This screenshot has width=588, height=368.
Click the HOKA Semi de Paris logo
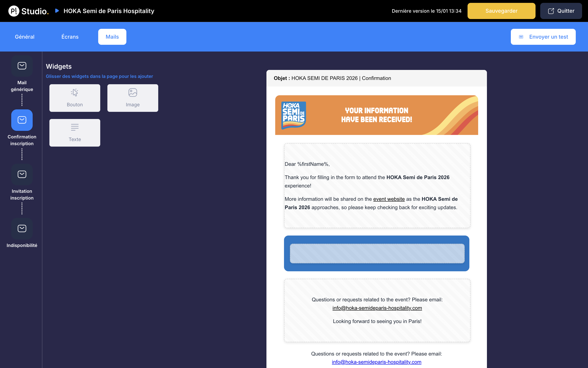coord(294,115)
